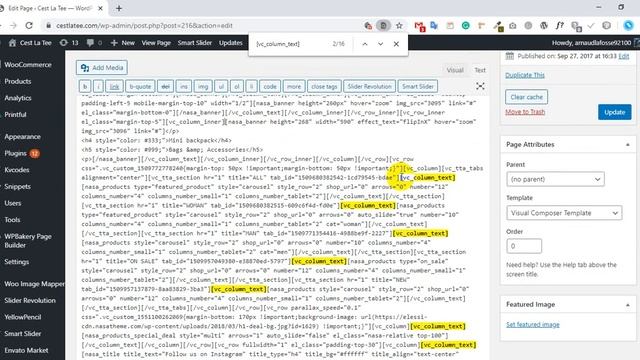Click the Add Media button
Viewport: 640px width, 360px height.
pos(102,68)
